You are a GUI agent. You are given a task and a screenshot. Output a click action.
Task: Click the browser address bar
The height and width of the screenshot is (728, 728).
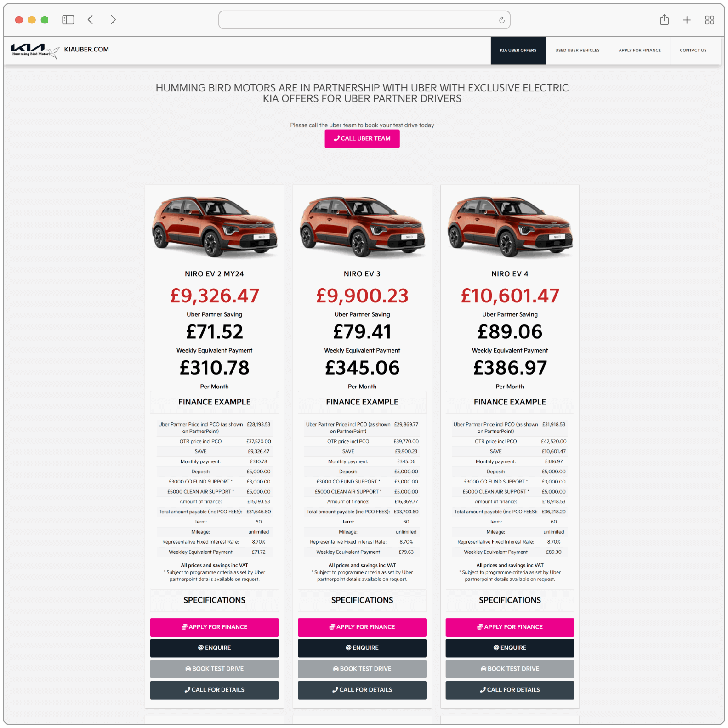(364, 20)
